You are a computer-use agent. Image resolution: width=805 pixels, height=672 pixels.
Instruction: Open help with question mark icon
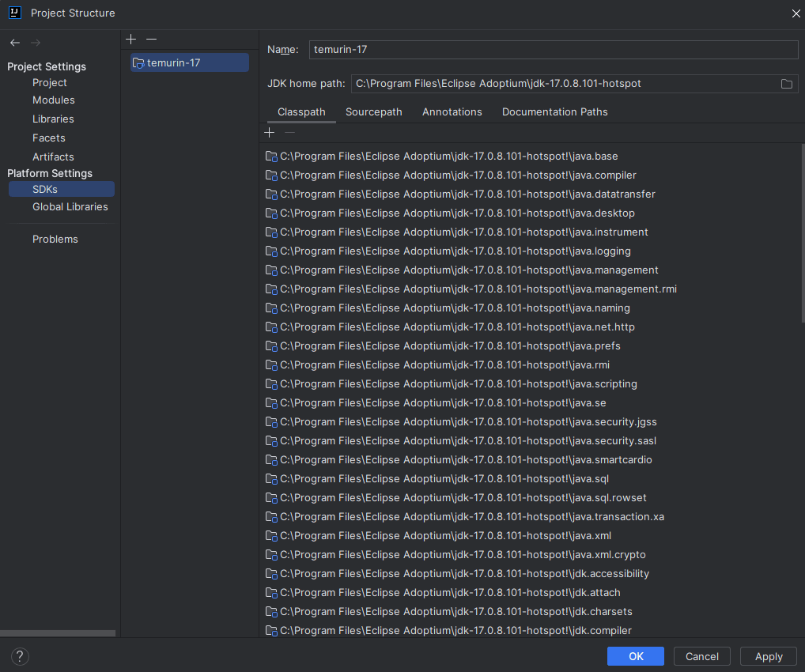[x=20, y=656]
